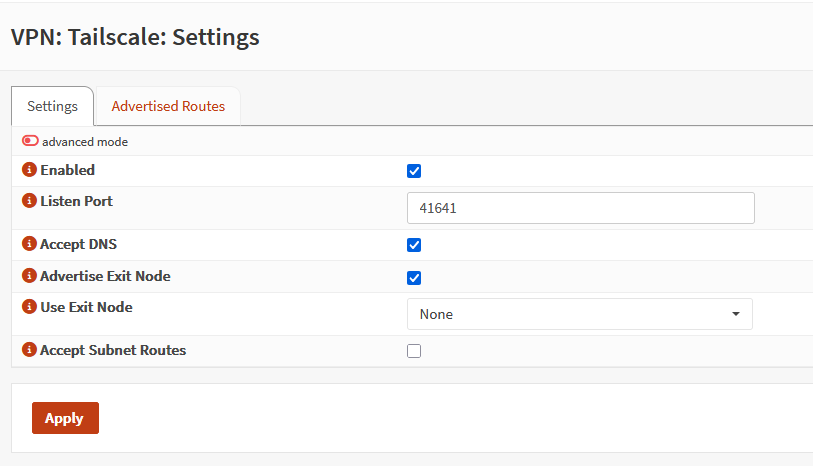Click the 'Advertise Exit Node' label
813x466 pixels.
click(105, 276)
